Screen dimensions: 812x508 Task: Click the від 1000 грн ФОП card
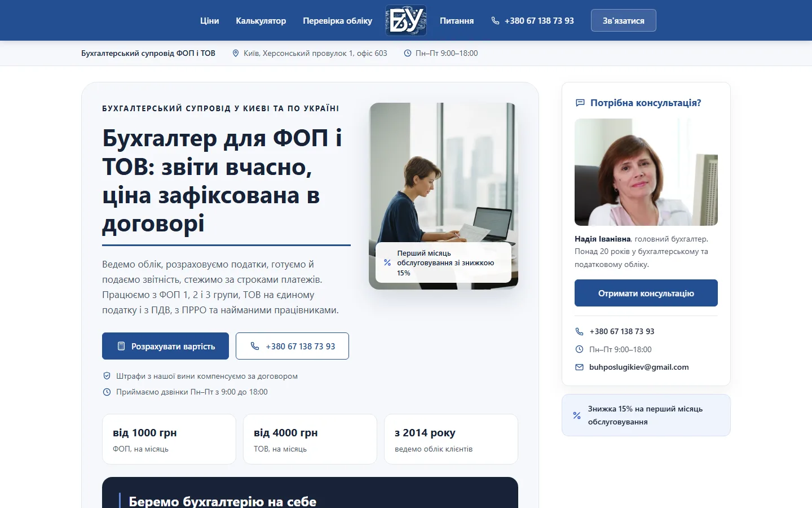click(169, 439)
